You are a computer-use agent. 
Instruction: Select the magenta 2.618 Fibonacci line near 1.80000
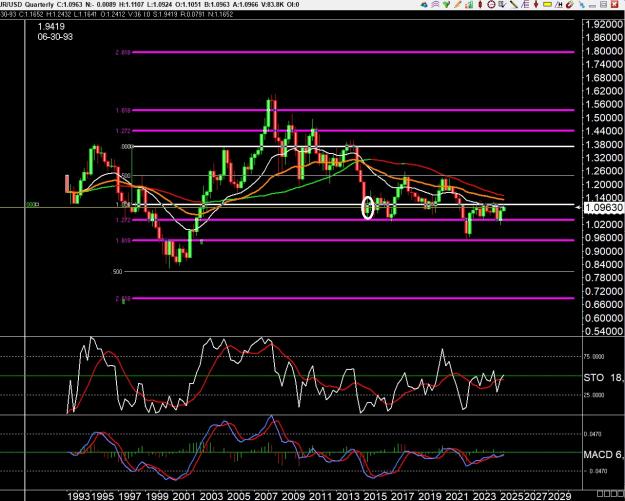353,52
